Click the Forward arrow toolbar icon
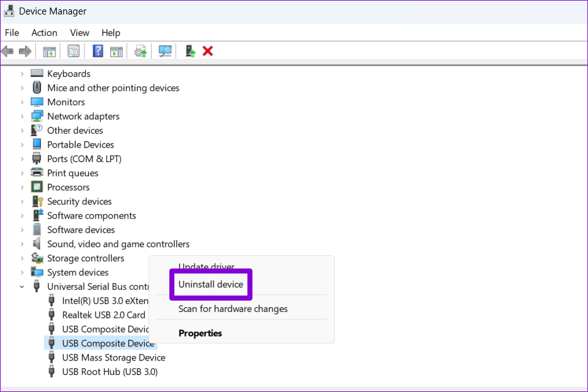 point(25,51)
